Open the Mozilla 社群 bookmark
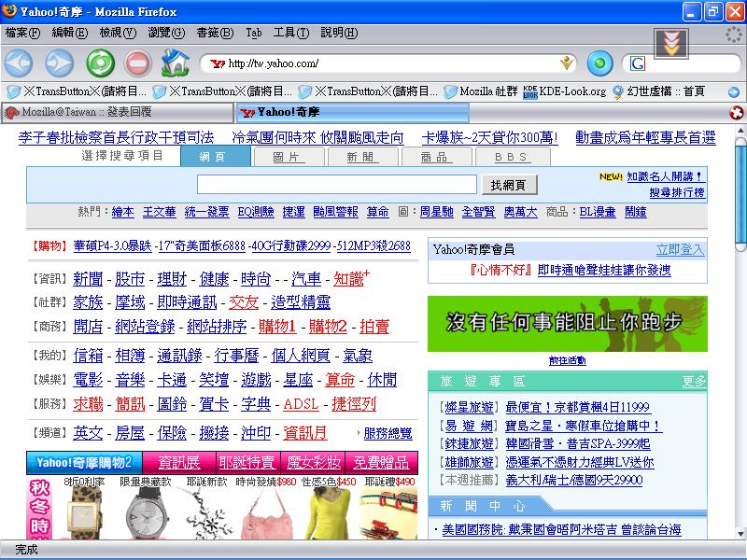This screenshot has height=560, width=747. pyautogui.click(x=481, y=91)
